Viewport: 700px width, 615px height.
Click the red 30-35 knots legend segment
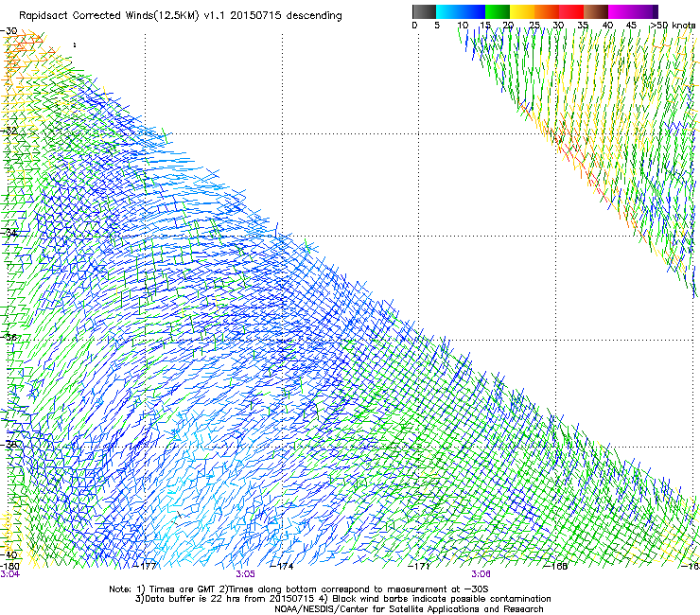(571, 11)
